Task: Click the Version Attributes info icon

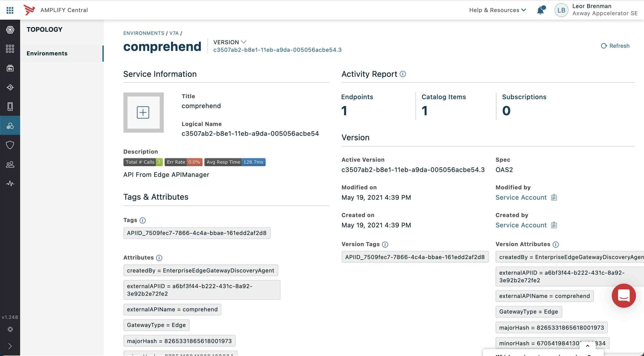Action: click(x=556, y=244)
